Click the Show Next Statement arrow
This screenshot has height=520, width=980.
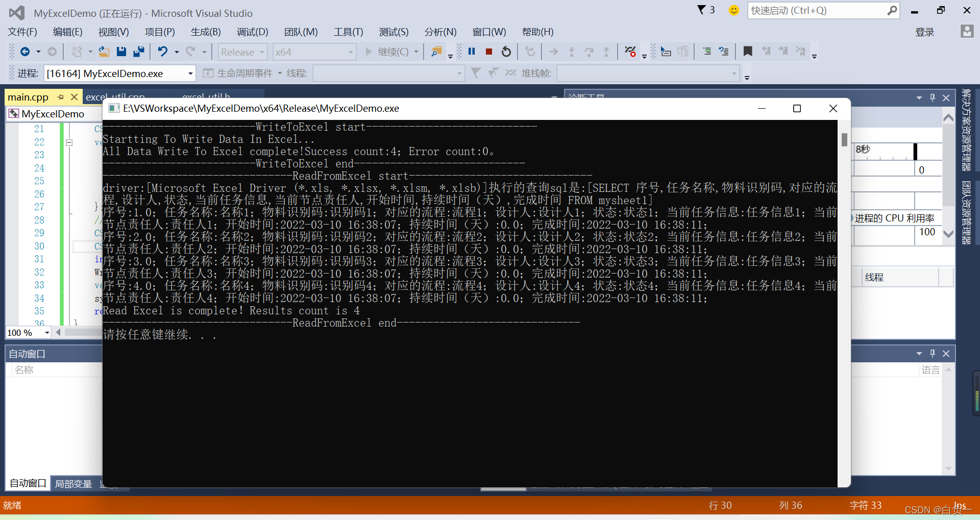[554, 52]
